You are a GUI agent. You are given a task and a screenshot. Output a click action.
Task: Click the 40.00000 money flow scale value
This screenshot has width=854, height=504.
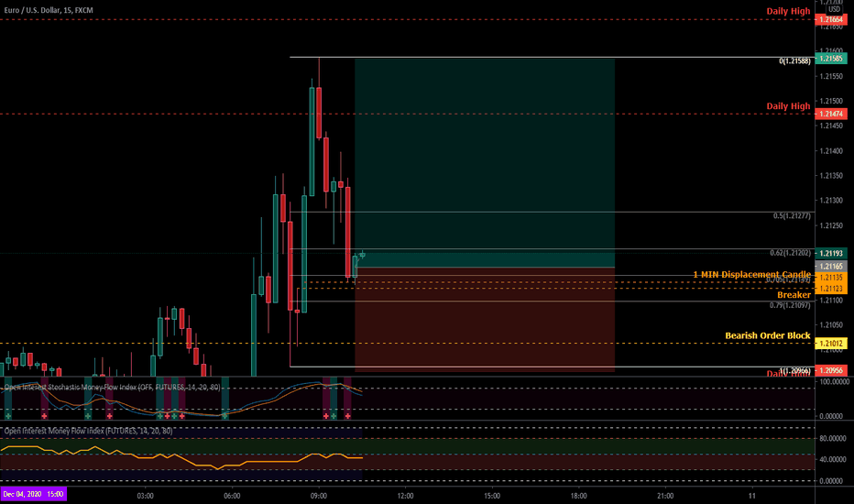pos(831,459)
